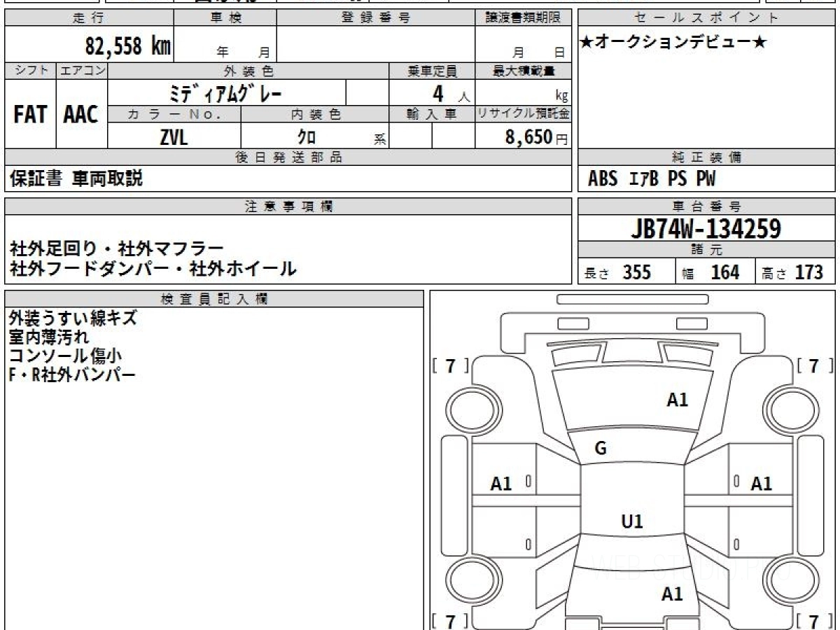Screen dimensions: 840x630
Task: Click the A1 mark on the left door
Action: [x=501, y=483]
